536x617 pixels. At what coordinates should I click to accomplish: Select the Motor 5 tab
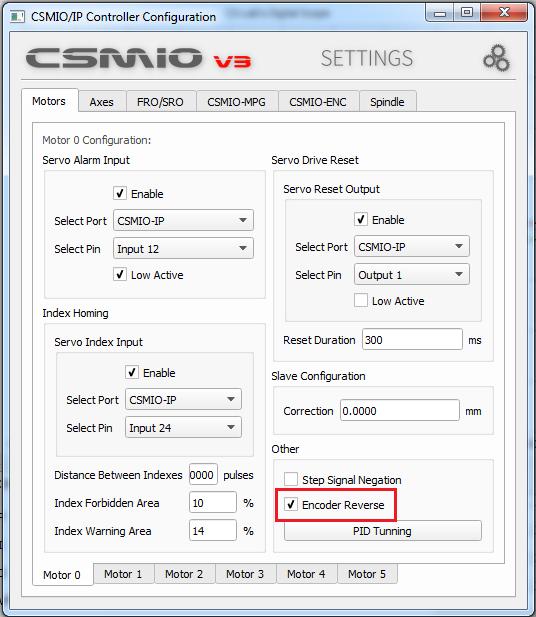click(x=367, y=574)
